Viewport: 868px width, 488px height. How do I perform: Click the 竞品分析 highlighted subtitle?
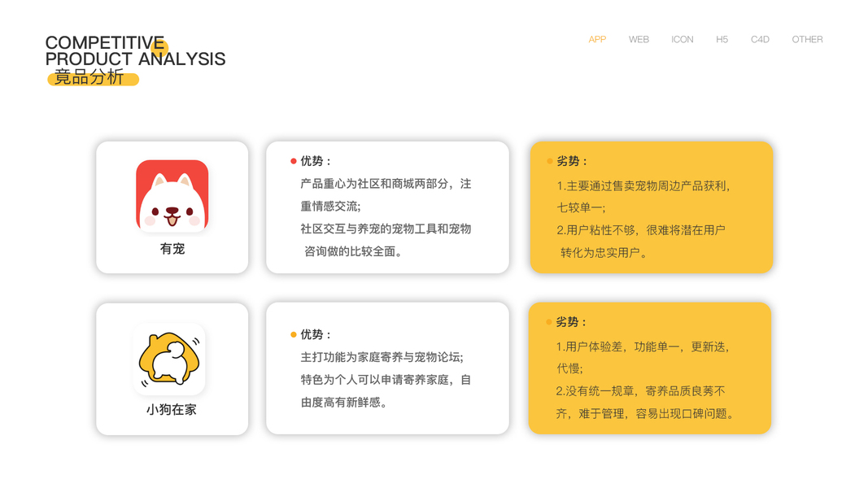pos(89,77)
